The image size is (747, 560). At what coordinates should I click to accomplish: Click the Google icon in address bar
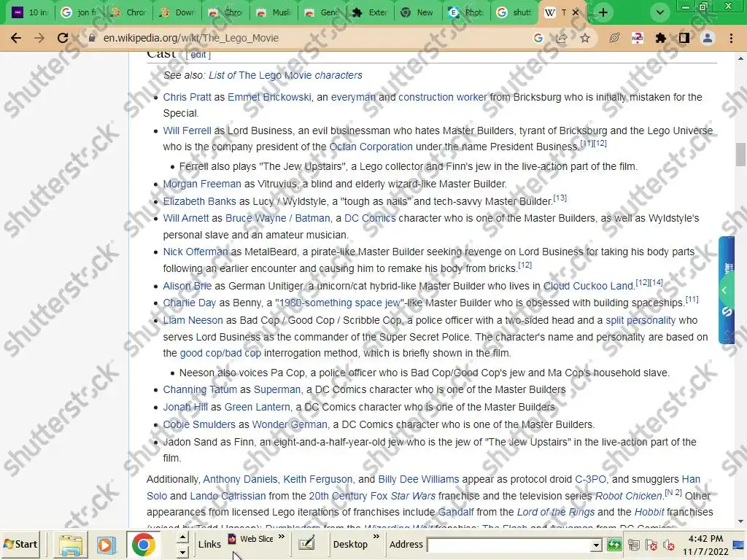pyautogui.click(x=538, y=38)
